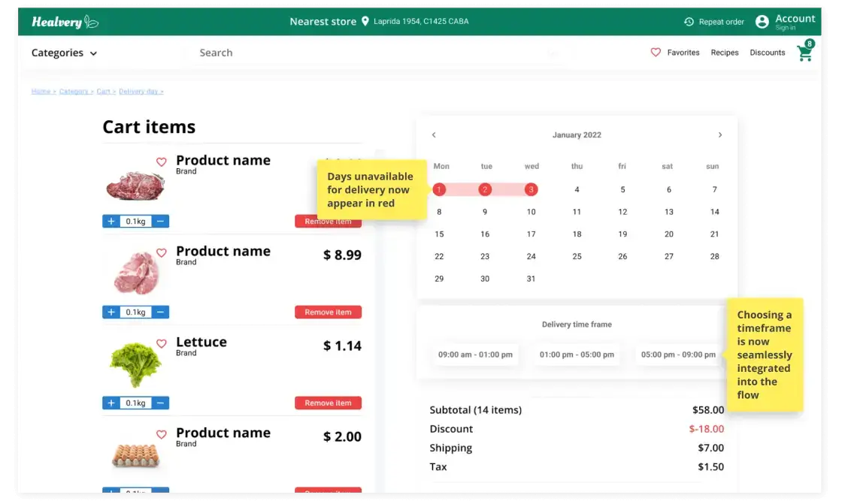The height and width of the screenshot is (504, 842).
Task: Click the Account profile icon
Action: 762,22
